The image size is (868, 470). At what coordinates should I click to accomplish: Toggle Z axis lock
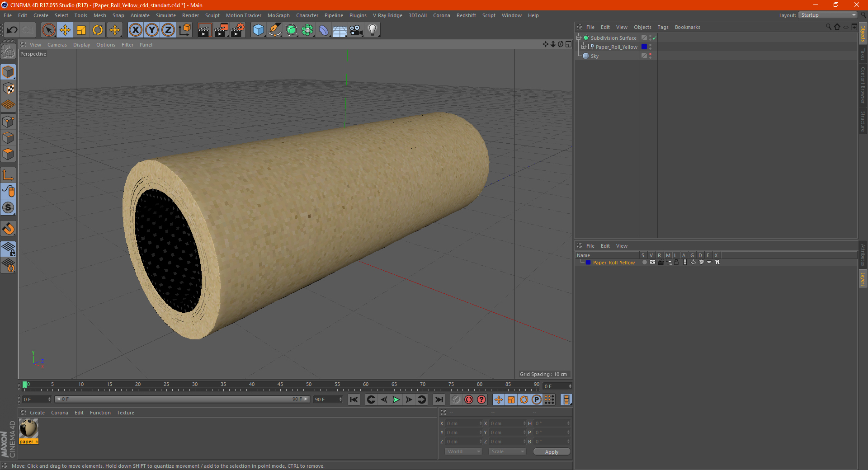tap(168, 30)
